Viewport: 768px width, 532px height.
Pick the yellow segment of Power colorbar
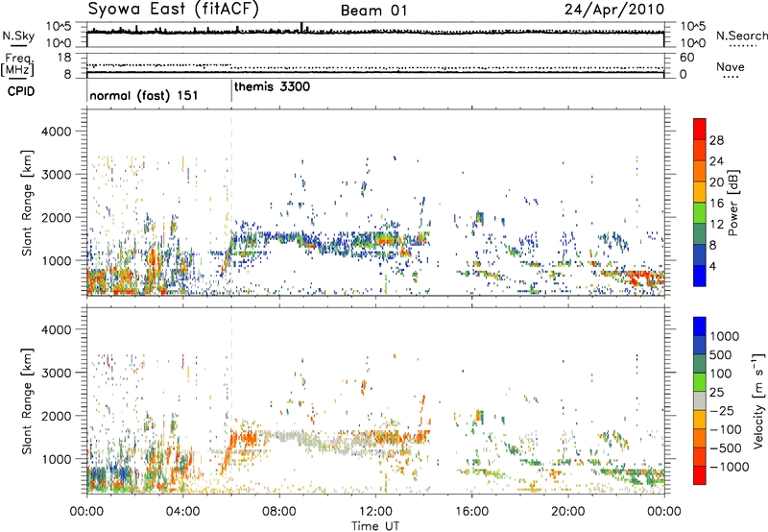point(700,191)
